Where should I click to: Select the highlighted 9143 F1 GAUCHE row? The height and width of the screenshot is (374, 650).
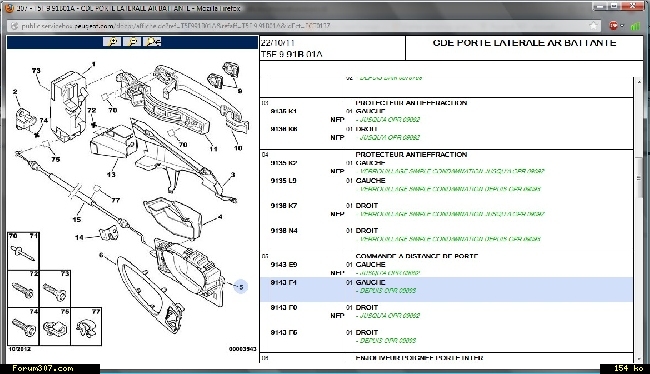pyautogui.click(x=446, y=289)
